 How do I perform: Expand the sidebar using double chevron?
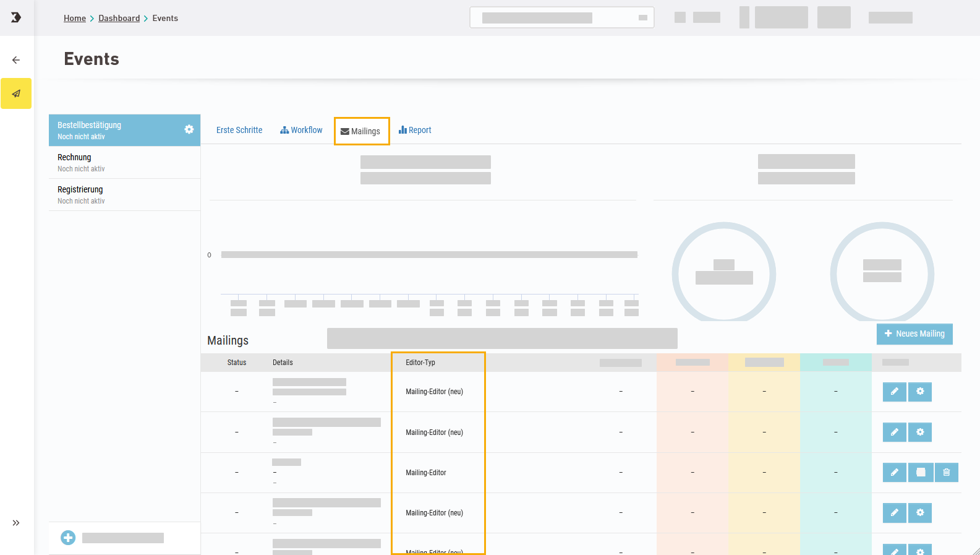click(16, 523)
